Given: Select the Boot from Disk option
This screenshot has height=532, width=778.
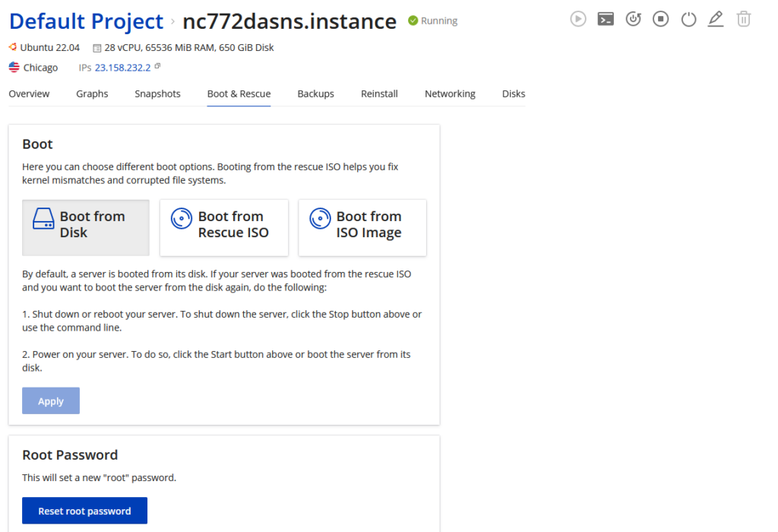Looking at the screenshot, I should click(x=85, y=227).
